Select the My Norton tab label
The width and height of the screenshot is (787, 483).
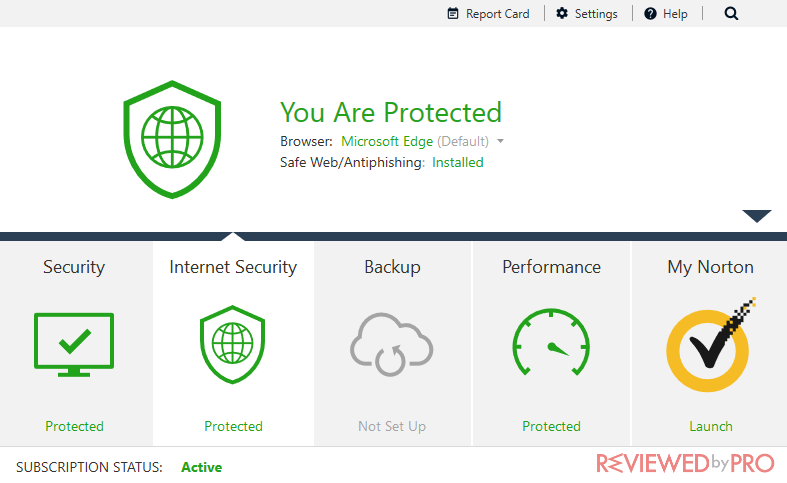[711, 267]
